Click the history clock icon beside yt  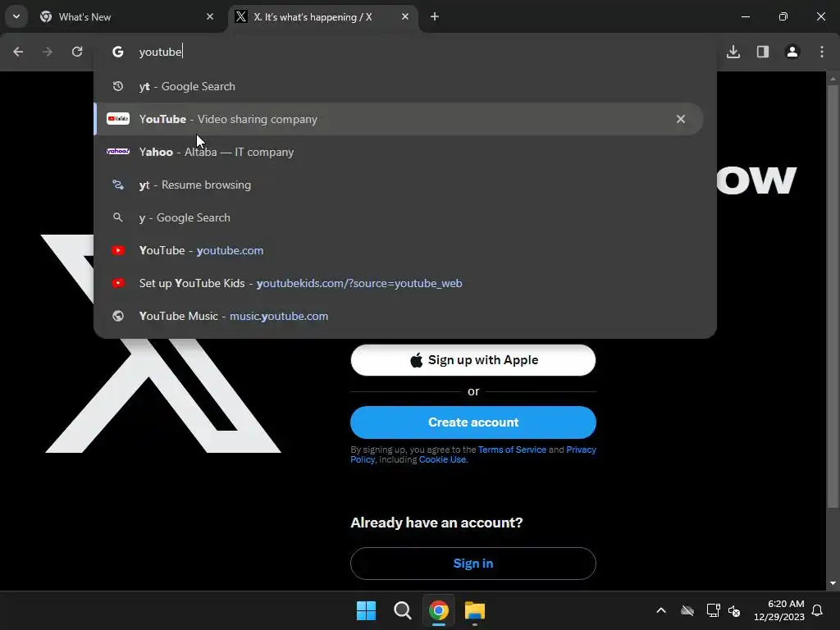[x=118, y=86]
